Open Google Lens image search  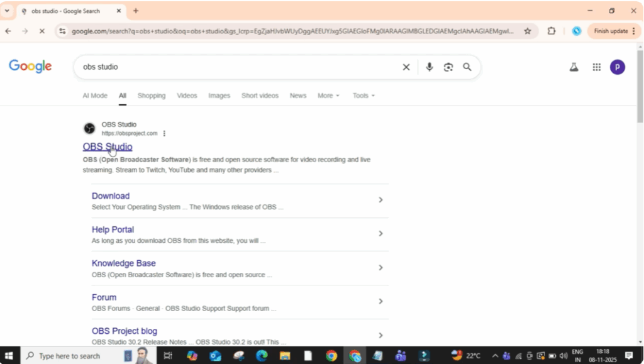coord(448,67)
